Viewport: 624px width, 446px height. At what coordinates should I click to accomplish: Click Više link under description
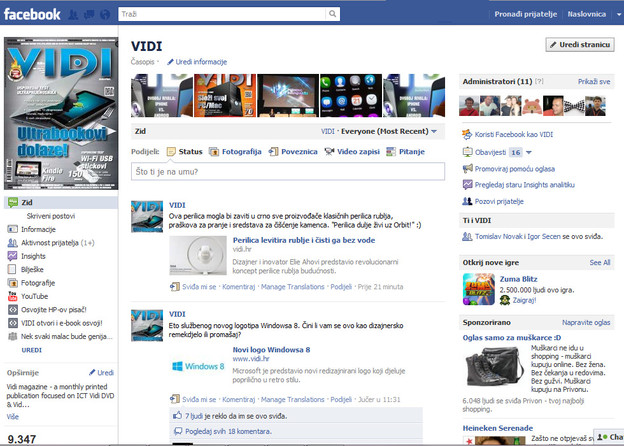point(12,417)
